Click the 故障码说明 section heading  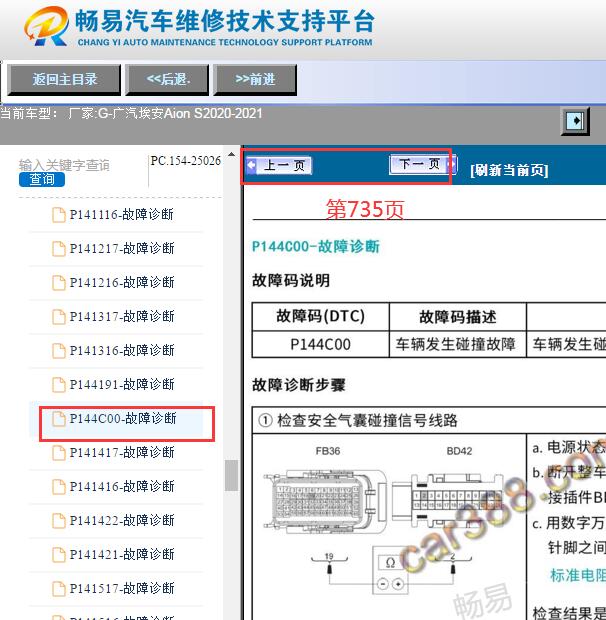coord(291,281)
